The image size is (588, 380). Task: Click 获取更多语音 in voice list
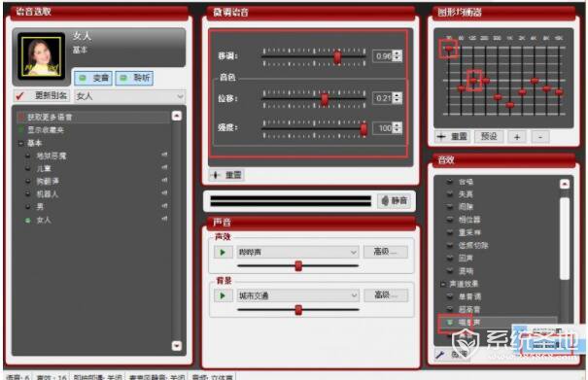click(50, 117)
